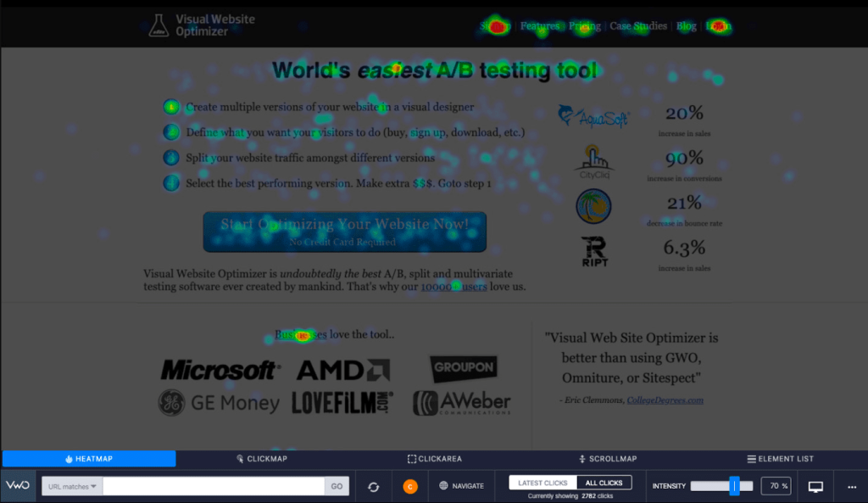Open the CollegeDegrees.com link
Viewport: 868px width, 503px height.
[x=665, y=400]
